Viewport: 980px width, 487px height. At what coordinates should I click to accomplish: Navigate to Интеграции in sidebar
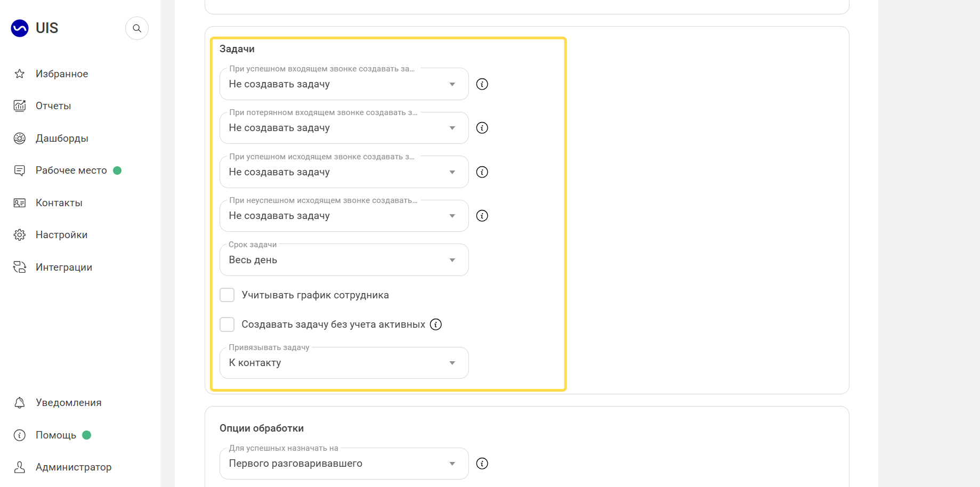pos(64,267)
